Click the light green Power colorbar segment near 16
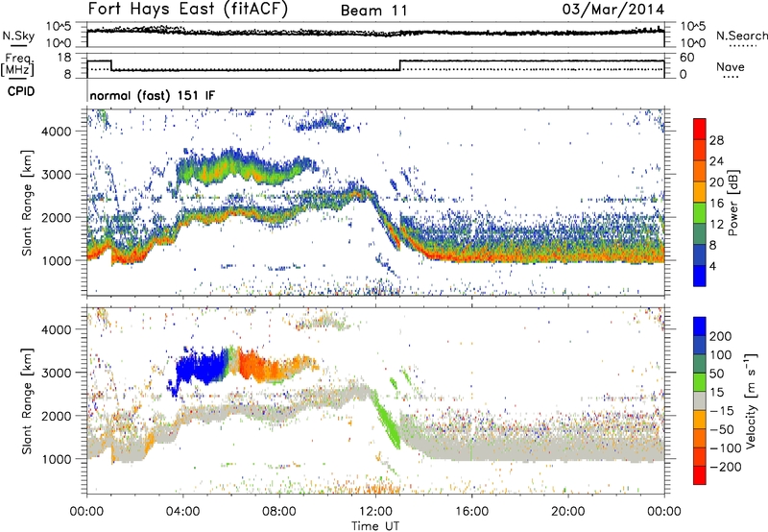768x532 pixels. tap(700, 212)
